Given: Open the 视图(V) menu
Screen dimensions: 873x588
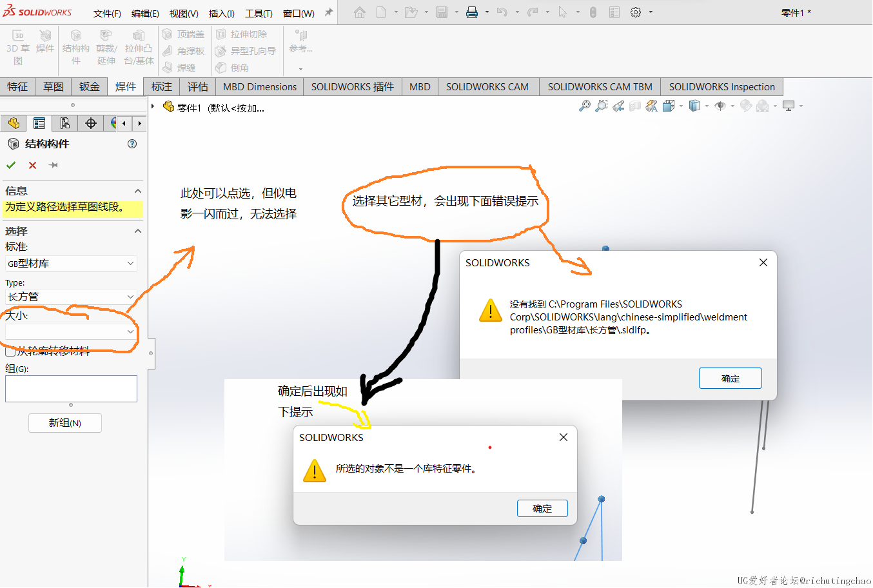Looking at the screenshot, I should point(184,14).
